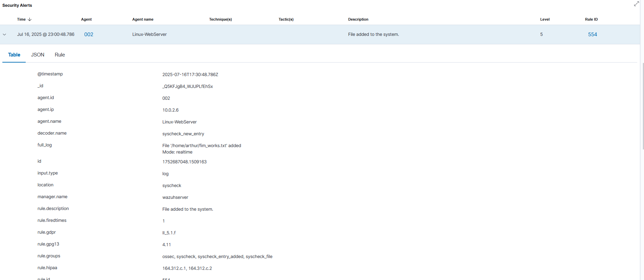Click the Level column header

pyautogui.click(x=545, y=19)
